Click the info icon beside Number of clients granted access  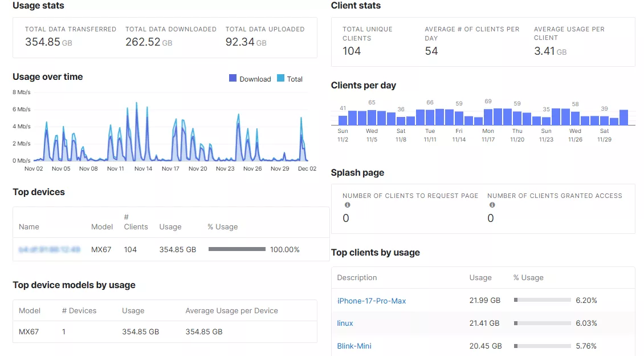tap(491, 204)
